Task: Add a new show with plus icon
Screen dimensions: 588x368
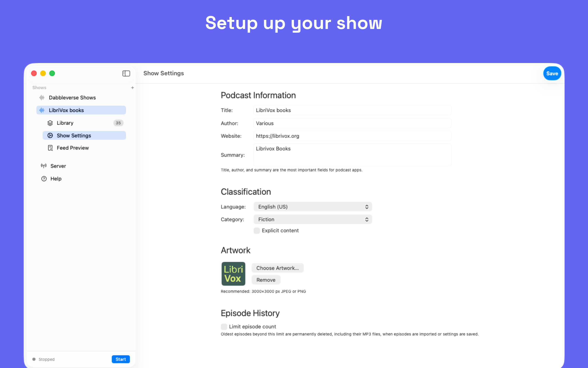Action: point(133,88)
